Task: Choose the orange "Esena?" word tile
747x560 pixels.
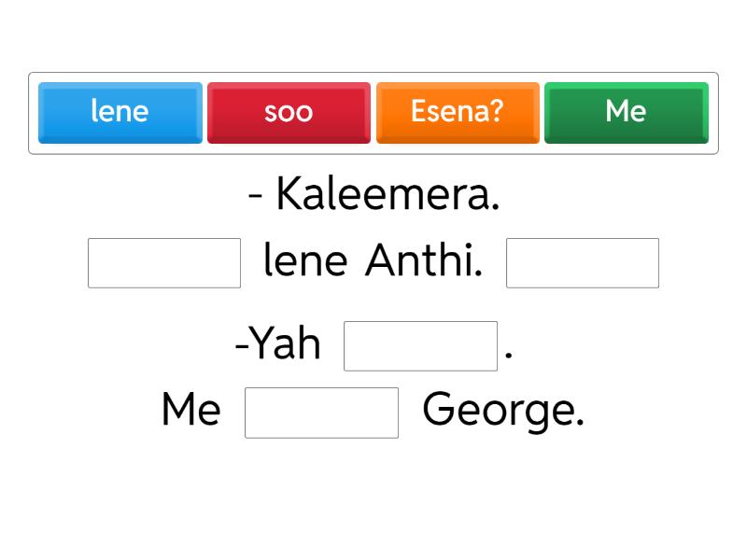Action: 458,112
